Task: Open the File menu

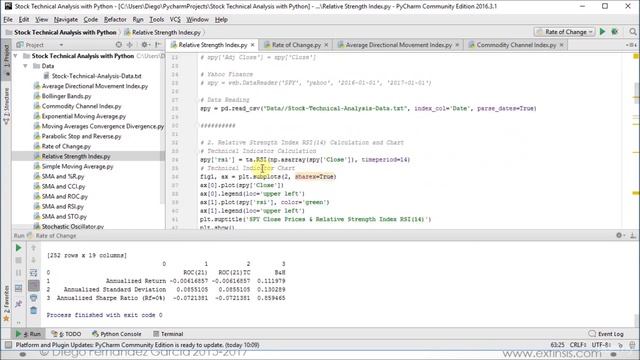Action: 8,19
